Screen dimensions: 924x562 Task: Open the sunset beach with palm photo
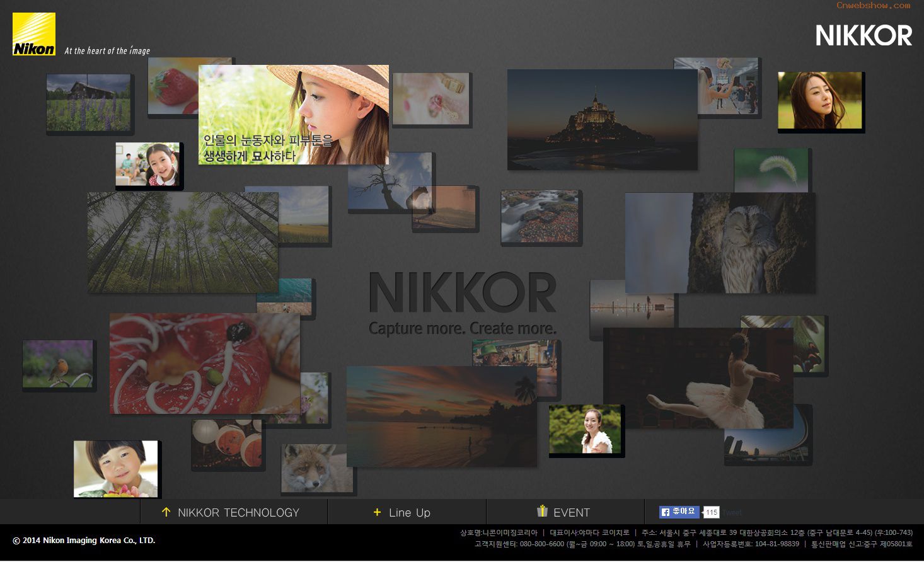[441, 416]
